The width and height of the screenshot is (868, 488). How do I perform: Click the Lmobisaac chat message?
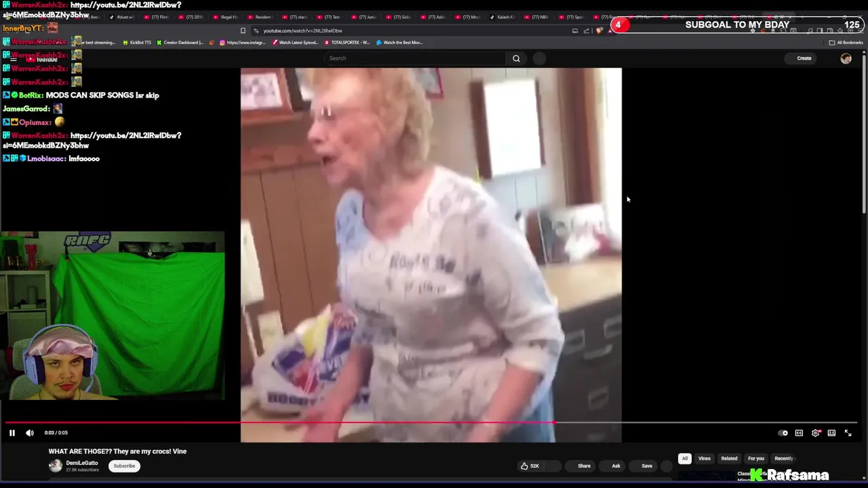coord(52,159)
